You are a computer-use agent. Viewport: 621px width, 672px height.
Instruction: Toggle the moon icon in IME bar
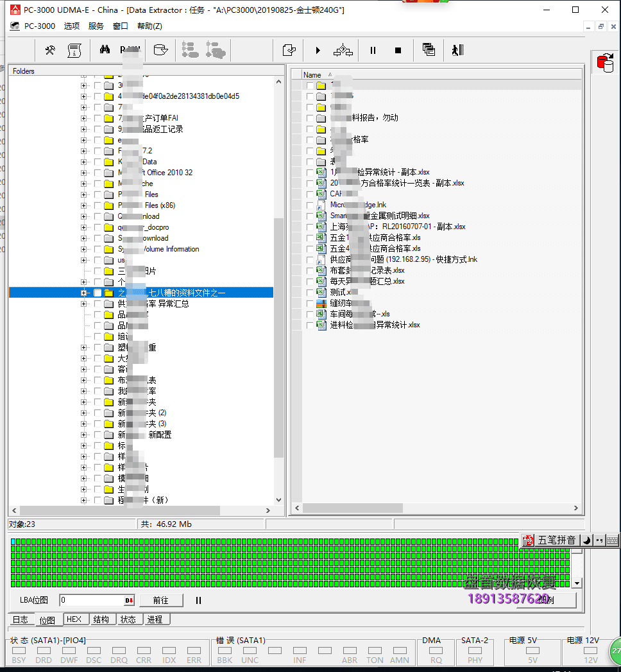click(587, 540)
